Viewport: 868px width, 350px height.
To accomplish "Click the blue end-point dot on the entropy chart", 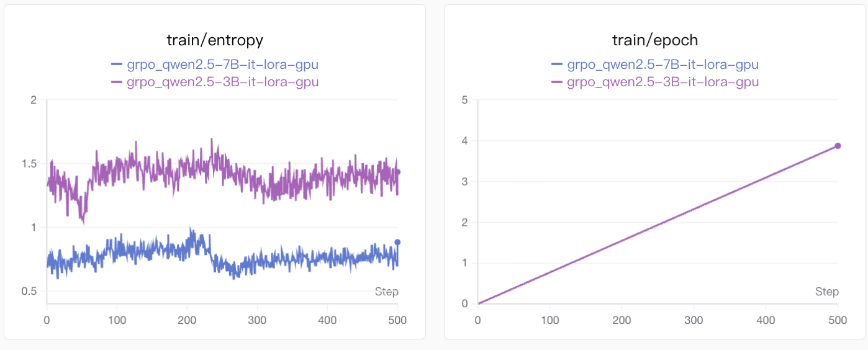I will point(397,242).
